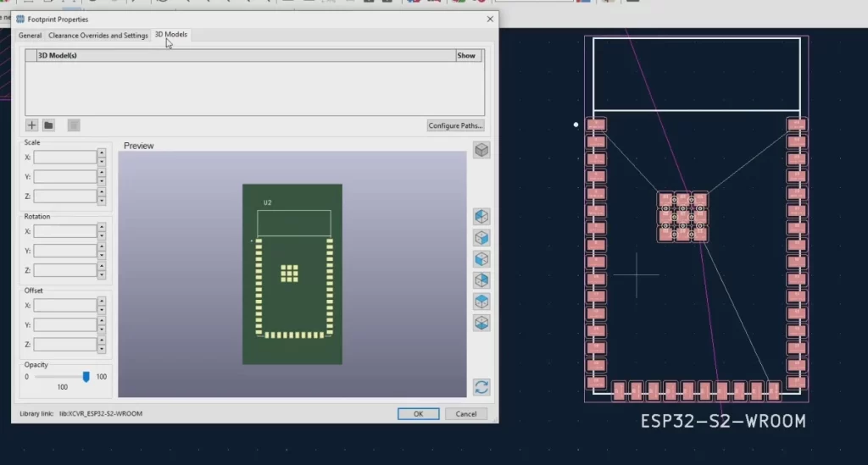Click the 3D Model(s) column header

[246, 55]
